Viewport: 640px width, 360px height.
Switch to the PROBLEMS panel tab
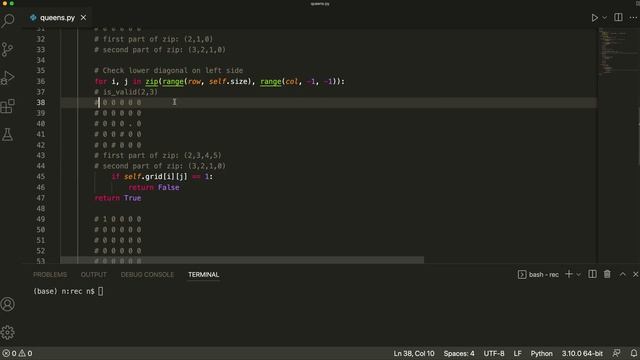click(50, 275)
